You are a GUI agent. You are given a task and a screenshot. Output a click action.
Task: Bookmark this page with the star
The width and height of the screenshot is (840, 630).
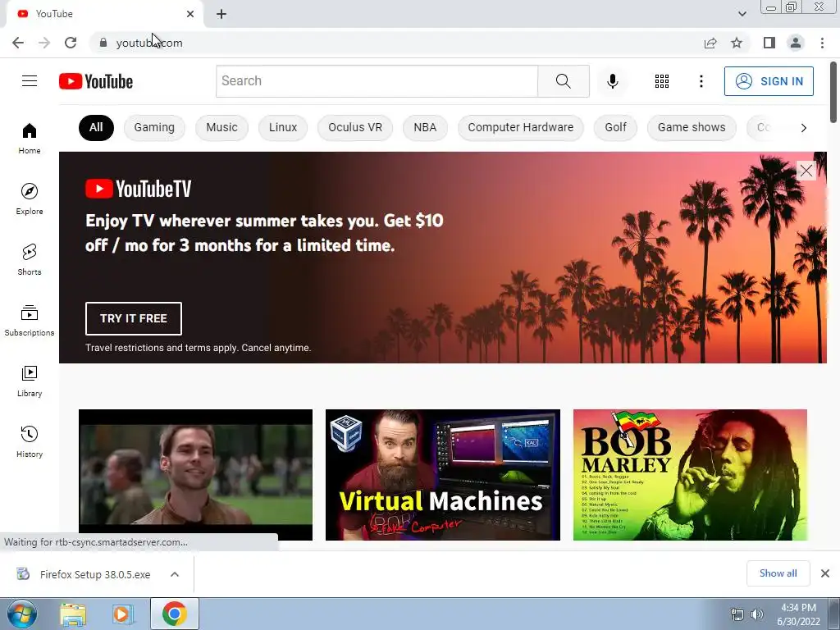pos(737,43)
